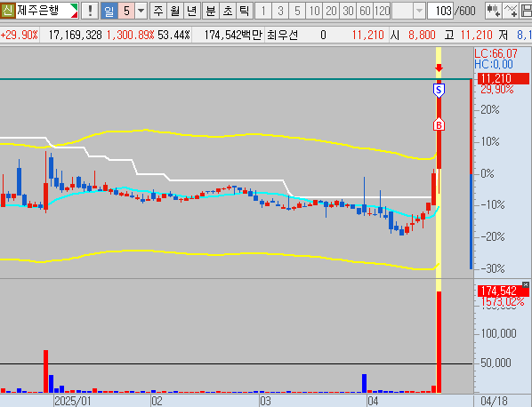Viewport: 532px width, 407px height.
Task: Click the red 11,210 price tag on axis
Action: 504,78
